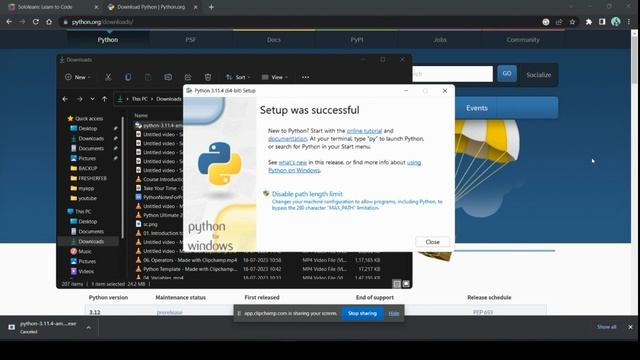
Task: Open the documentation link in setup dialog
Action: (x=287, y=139)
